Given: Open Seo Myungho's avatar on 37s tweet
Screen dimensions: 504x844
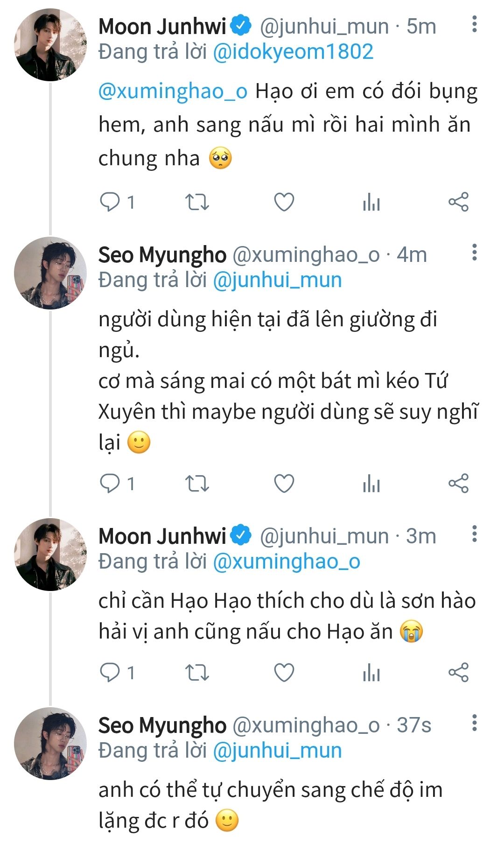Looking at the screenshot, I should coord(50,743).
